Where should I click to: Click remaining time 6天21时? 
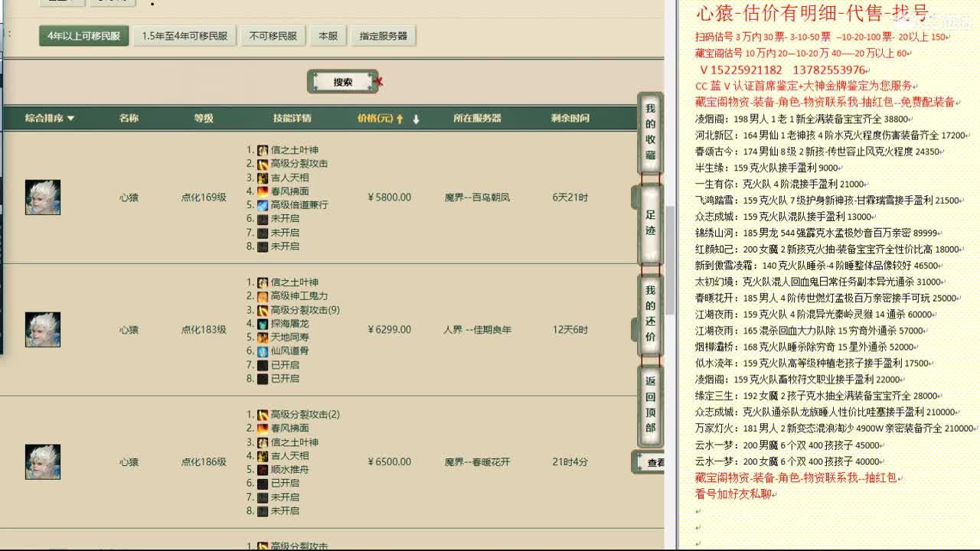(570, 197)
